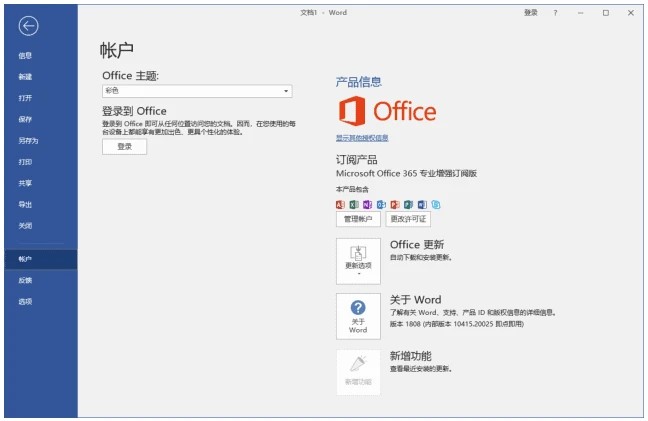The image size is (648, 421).
Task: Maximize the Word window
Action: [x=605, y=13]
